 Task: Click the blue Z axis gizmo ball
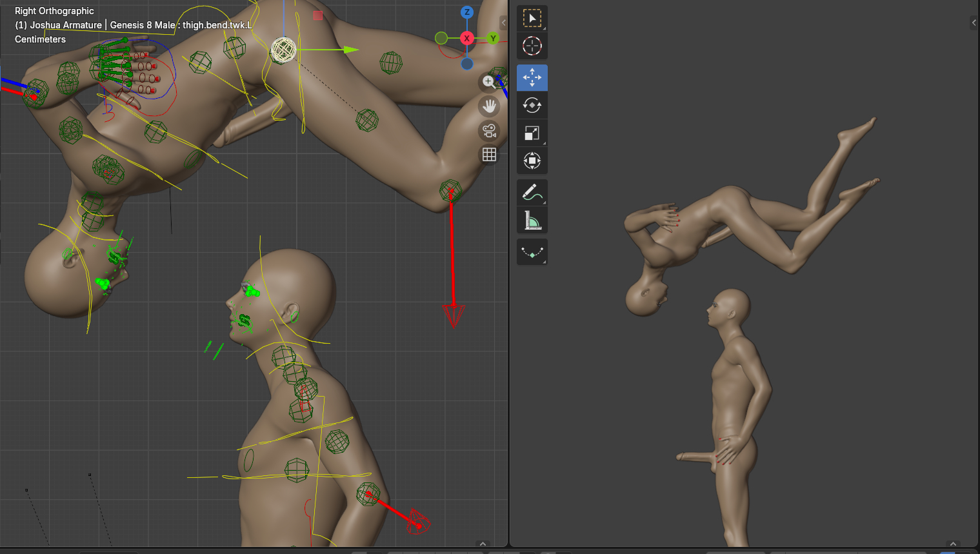466,12
